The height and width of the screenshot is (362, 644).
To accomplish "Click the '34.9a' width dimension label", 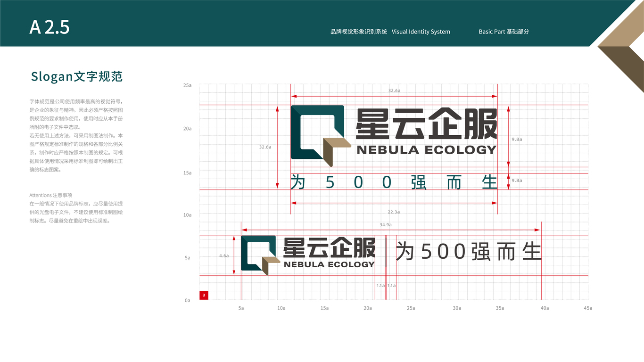I will 386,225.
